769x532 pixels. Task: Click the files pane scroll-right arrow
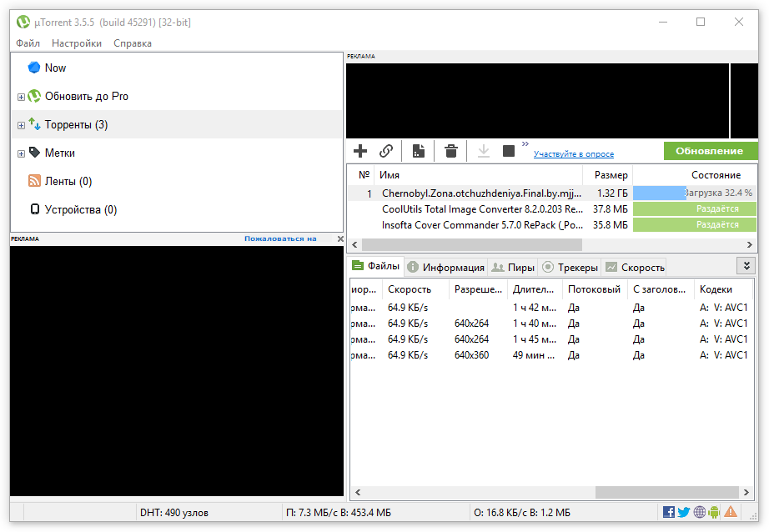coord(746,492)
